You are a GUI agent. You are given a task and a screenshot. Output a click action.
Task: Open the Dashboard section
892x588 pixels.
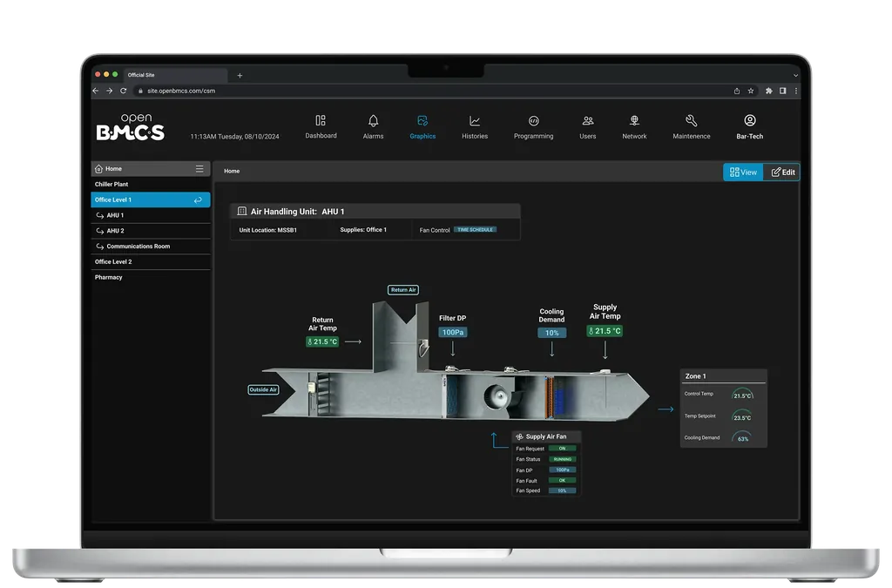click(x=321, y=127)
